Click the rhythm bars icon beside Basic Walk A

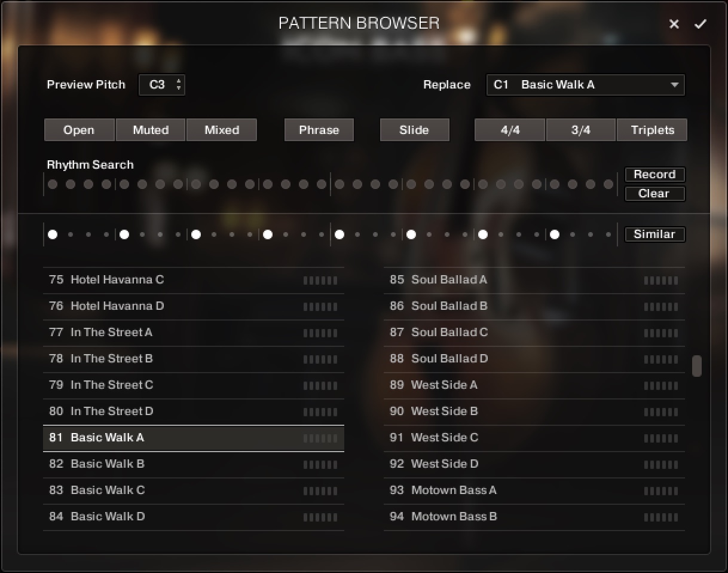320,438
